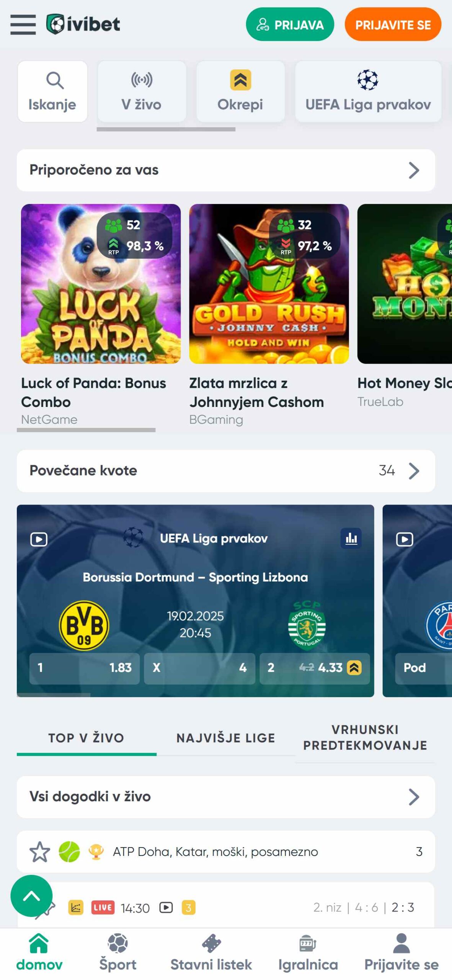Open Dortmund match statistics icon

[351, 538]
